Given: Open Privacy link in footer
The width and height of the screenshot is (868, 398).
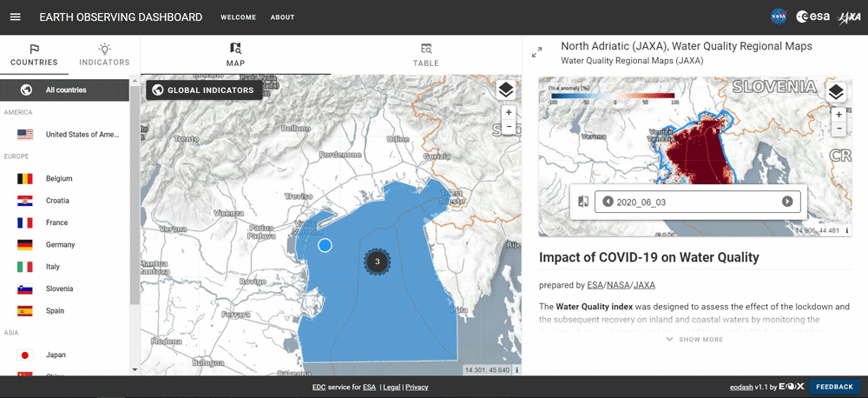Looking at the screenshot, I should 417,388.
